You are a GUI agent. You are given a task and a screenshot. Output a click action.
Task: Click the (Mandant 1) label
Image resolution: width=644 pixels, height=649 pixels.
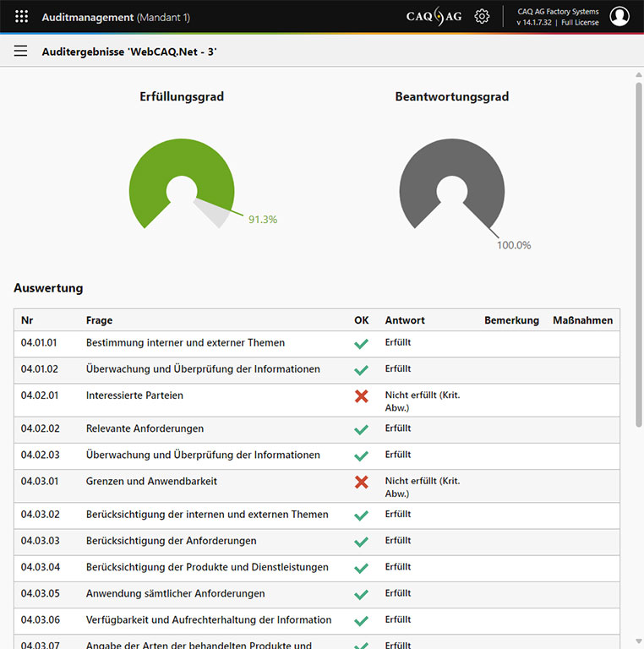click(163, 18)
